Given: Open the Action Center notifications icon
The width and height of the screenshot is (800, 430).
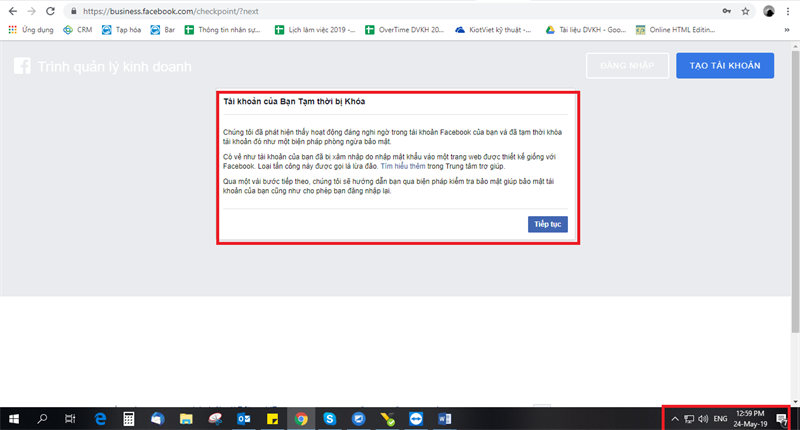Looking at the screenshot, I should tap(781, 419).
